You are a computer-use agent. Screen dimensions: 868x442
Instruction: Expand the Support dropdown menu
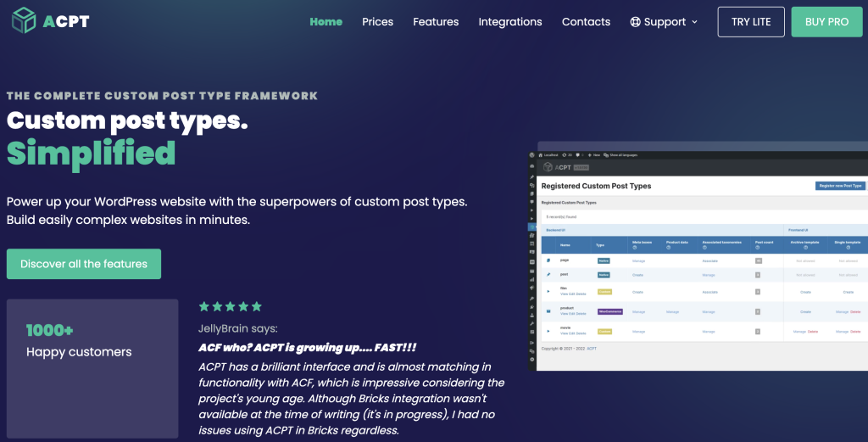pos(665,21)
